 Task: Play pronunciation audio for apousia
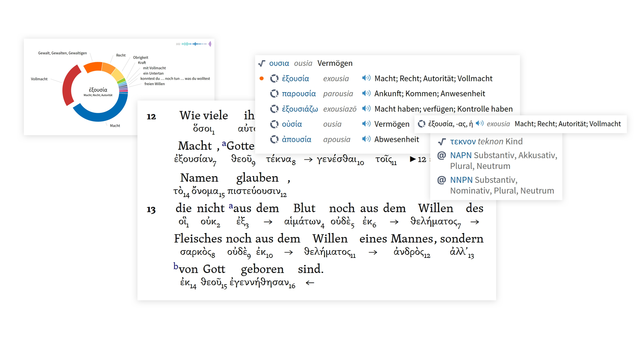coord(366,139)
